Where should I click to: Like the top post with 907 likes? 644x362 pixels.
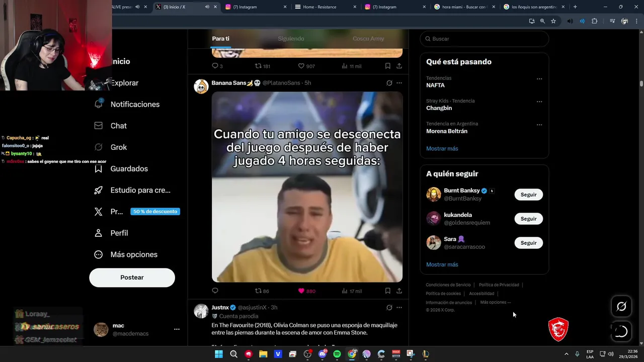tap(306, 66)
